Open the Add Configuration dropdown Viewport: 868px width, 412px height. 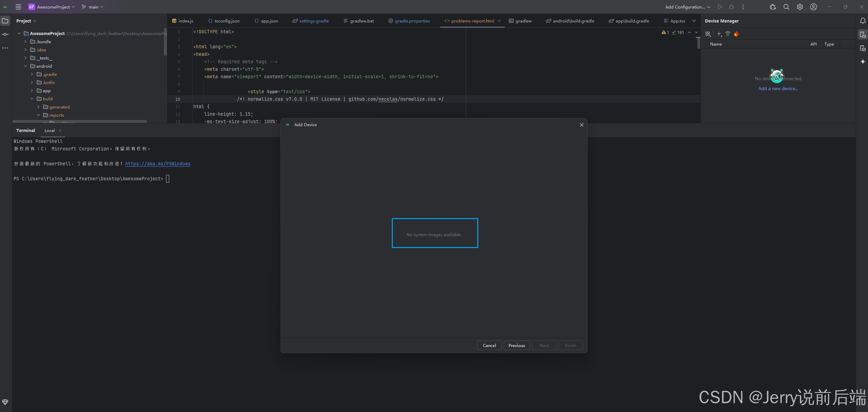pyautogui.click(x=688, y=7)
